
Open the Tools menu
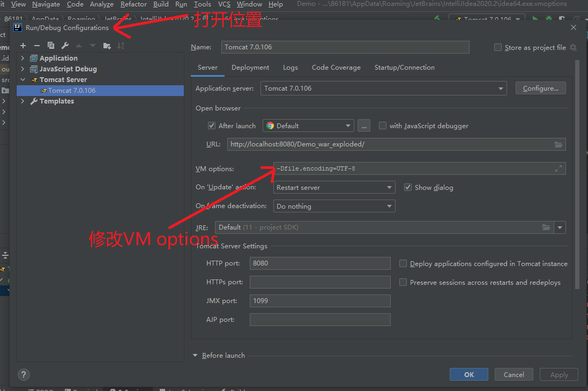(x=202, y=4)
